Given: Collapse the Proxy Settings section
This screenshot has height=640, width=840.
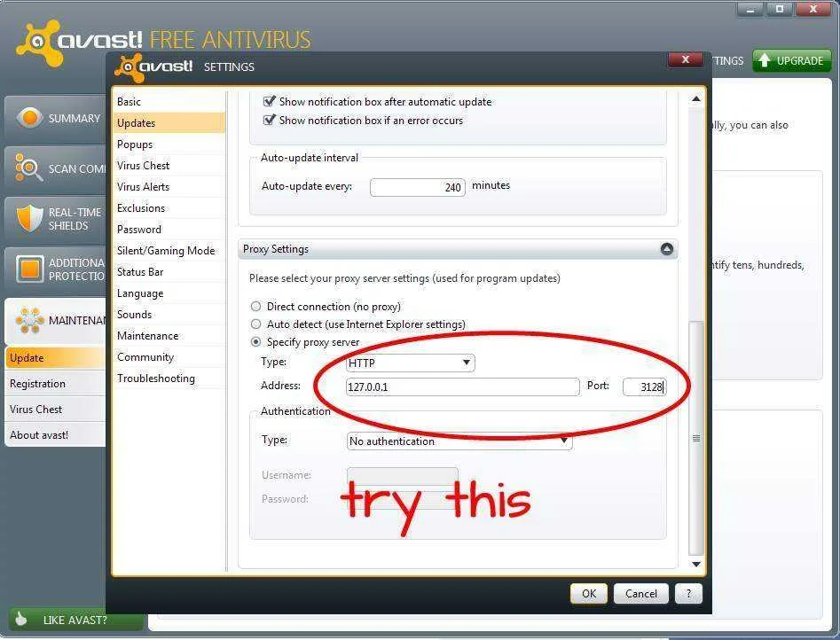Looking at the screenshot, I should point(666,249).
